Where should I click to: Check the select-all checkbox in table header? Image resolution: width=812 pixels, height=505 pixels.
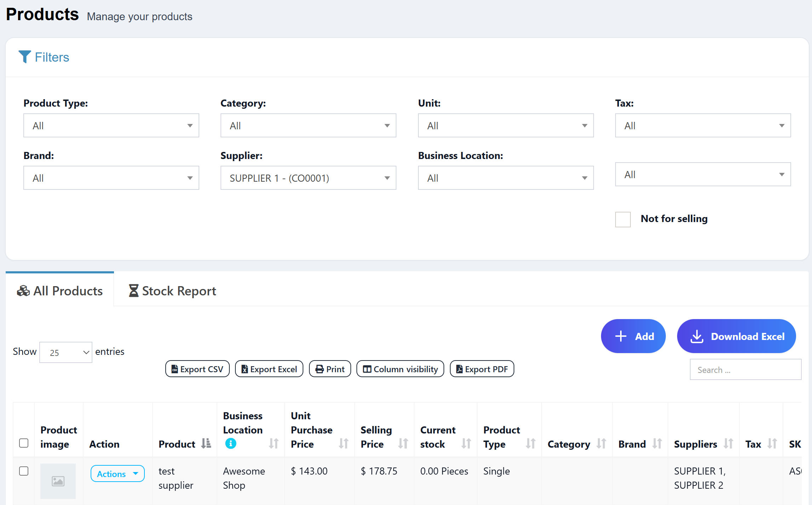point(24,443)
